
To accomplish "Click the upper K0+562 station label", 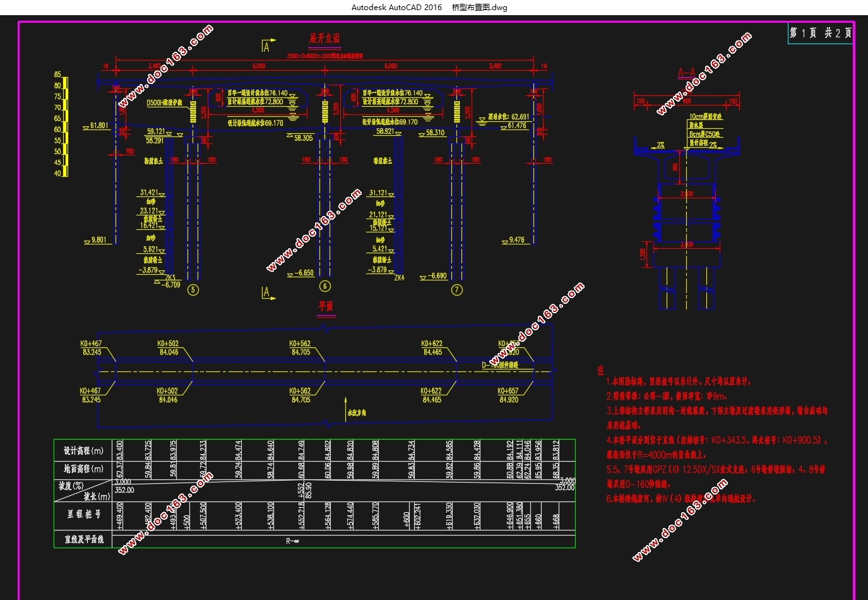I will (300, 344).
